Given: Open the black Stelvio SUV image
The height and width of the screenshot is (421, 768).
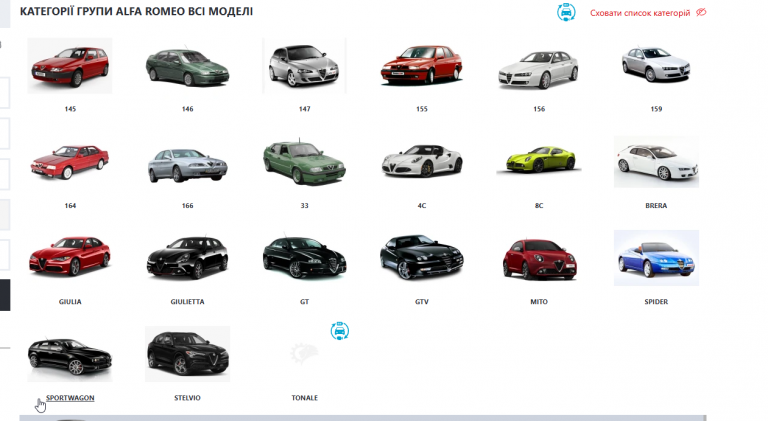Looking at the screenshot, I should pyautogui.click(x=187, y=354).
